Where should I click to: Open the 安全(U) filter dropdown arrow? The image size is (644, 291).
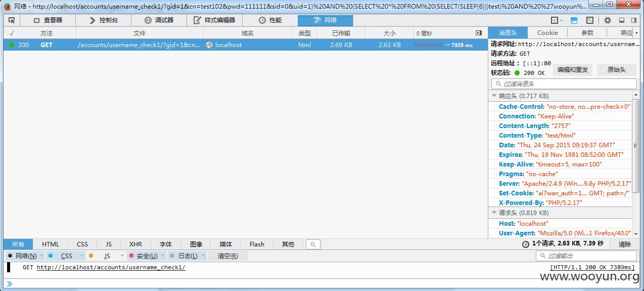pyautogui.click(x=163, y=256)
